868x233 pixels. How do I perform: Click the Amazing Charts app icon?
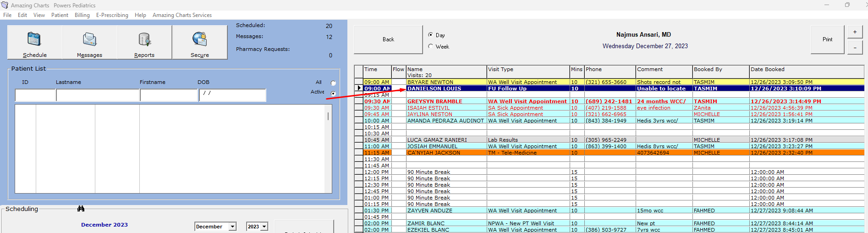click(x=5, y=5)
